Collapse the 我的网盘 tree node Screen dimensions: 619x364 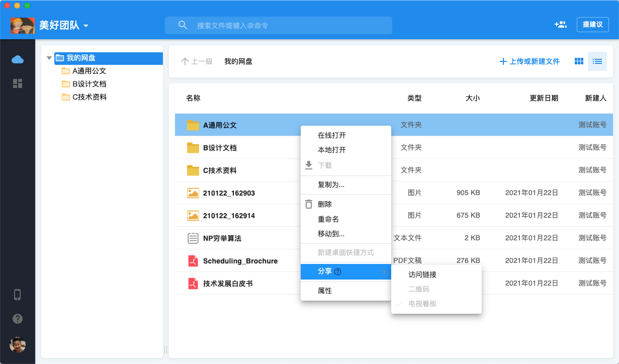click(x=49, y=58)
